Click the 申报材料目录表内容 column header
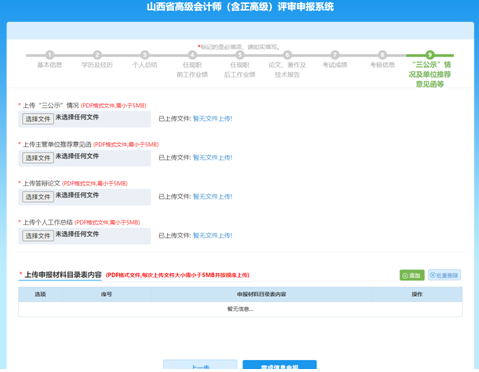Screen dimensions: 479x372 pyautogui.click(x=261, y=294)
